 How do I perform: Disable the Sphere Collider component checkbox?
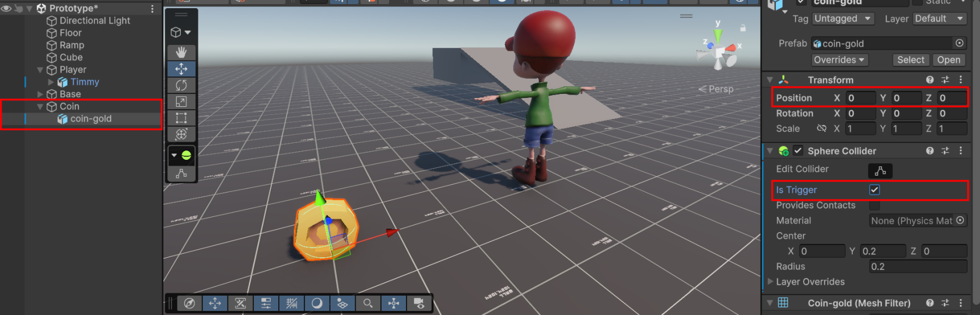(x=798, y=150)
